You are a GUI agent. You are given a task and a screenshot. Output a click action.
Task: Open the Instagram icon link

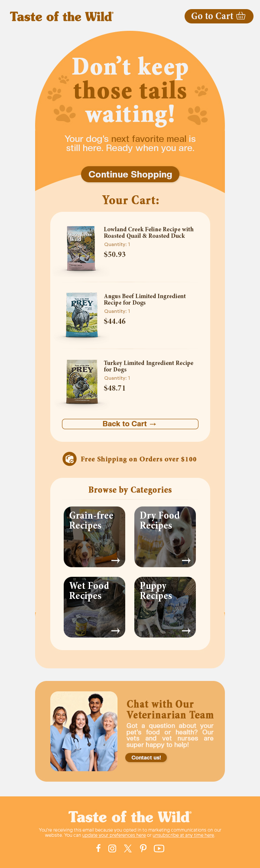(x=112, y=848)
